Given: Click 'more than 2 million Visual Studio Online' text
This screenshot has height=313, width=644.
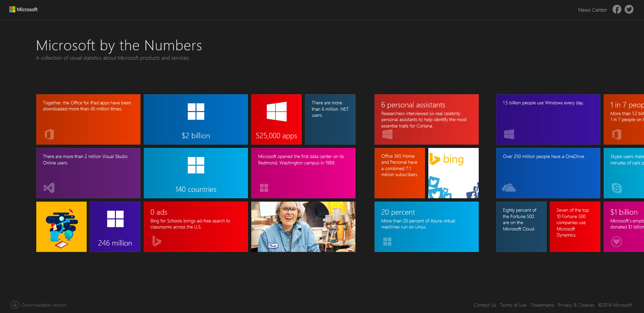Looking at the screenshot, I should tap(85, 160).
